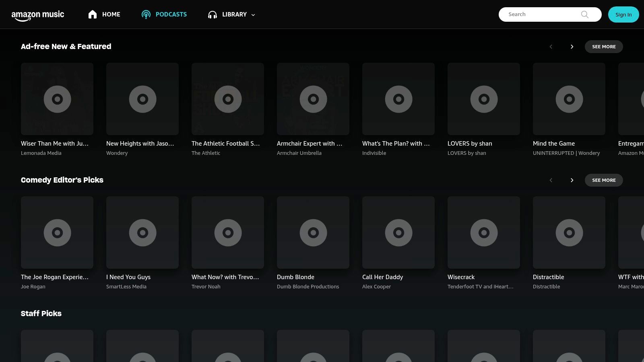This screenshot has width=644, height=362.
Task: Open the Call Her Daddy podcast
Action: [398, 232]
